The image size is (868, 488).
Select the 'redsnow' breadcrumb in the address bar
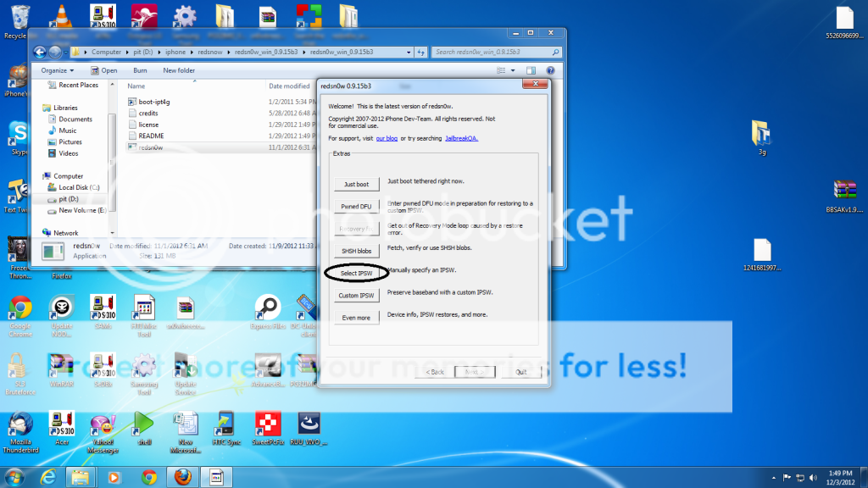210,52
